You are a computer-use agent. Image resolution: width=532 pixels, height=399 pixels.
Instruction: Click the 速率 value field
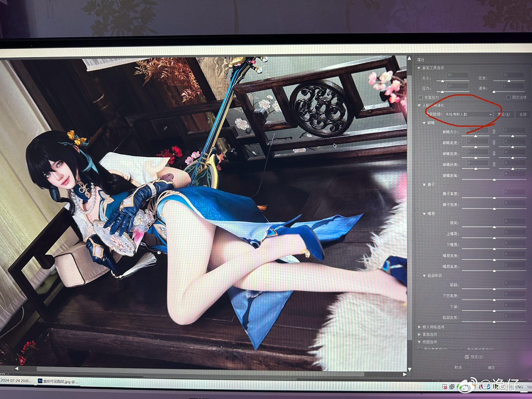[513, 86]
